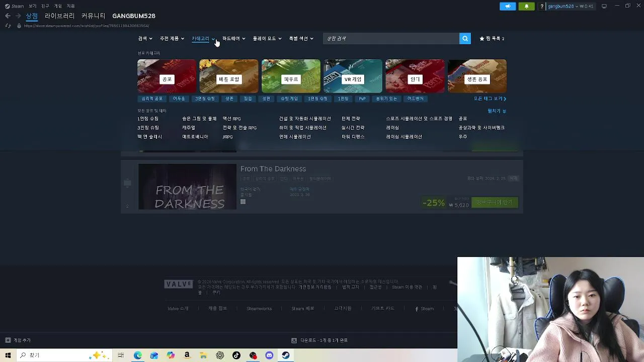Viewport: 644px width, 362px height.
Task: Open ChatGPT from the taskbar
Action: [220, 355]
